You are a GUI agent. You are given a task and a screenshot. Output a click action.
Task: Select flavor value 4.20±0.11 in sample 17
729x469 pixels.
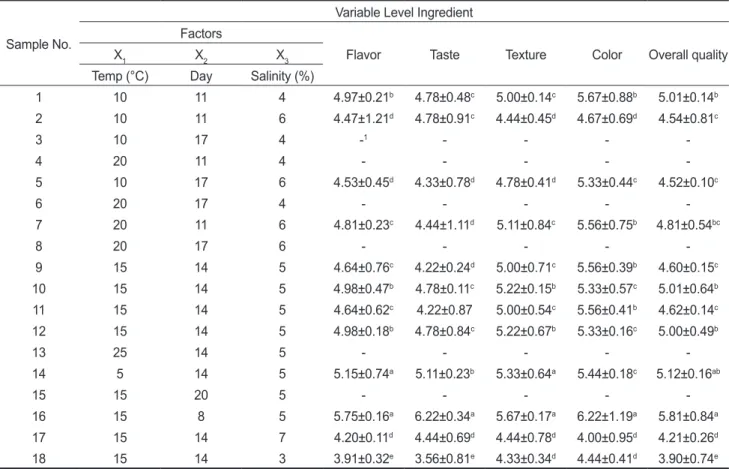pos(363,438)
